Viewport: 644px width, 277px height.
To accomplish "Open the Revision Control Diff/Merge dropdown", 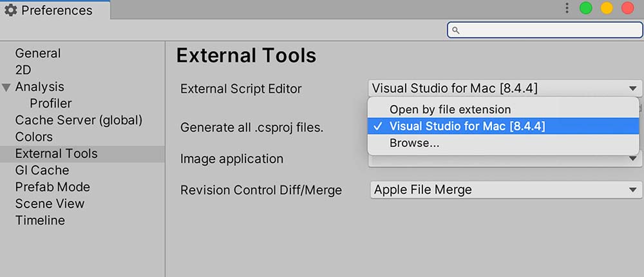I will (x=506, y=189).
